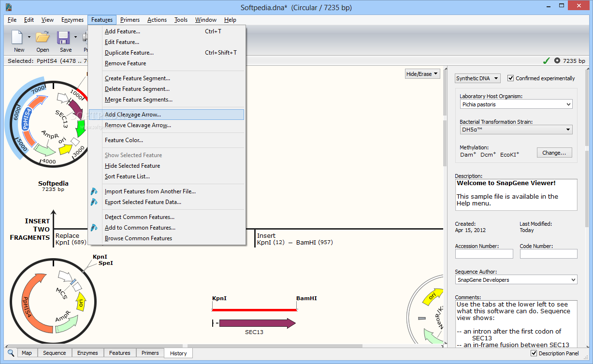Click the Accession Number input field
This screenshot has width=593, height=364.
(484, 254)
